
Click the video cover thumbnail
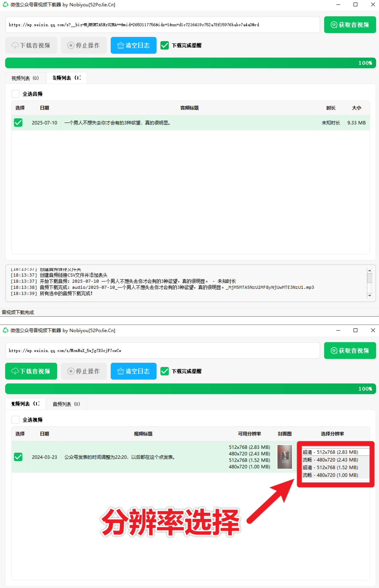click(284, 457)
